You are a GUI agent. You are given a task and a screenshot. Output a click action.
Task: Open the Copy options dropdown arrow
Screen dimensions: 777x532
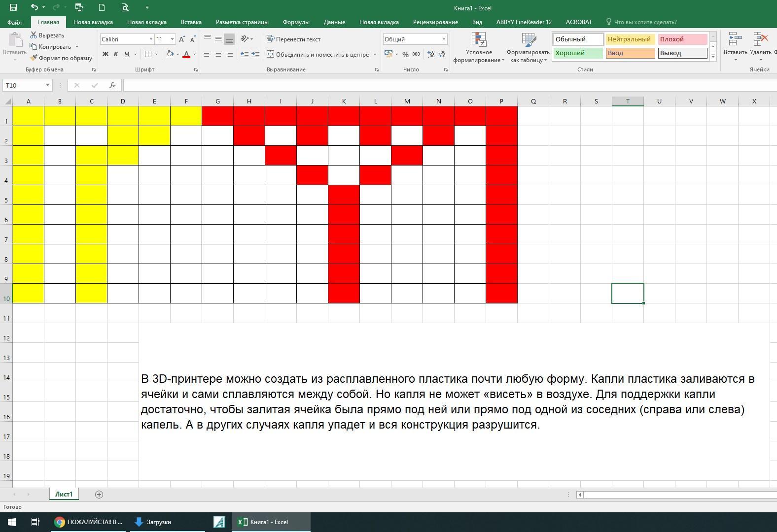click(77, 47)
